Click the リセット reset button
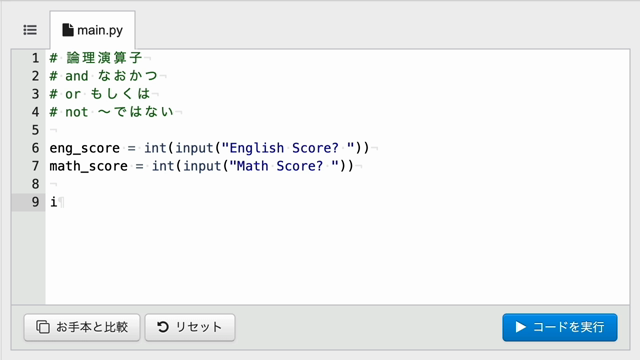 coord(190,327)
